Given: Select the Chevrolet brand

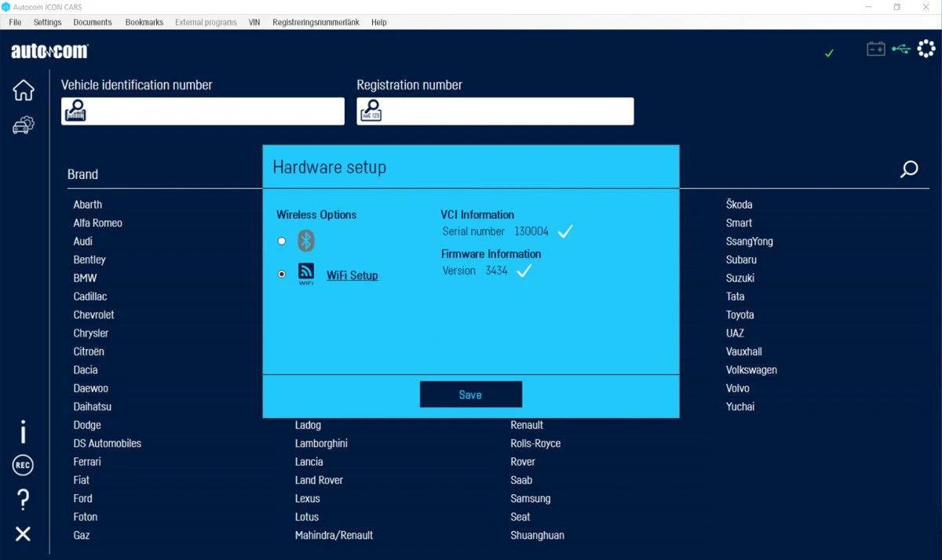Looking at the screenshot, I should click(94, 315).
